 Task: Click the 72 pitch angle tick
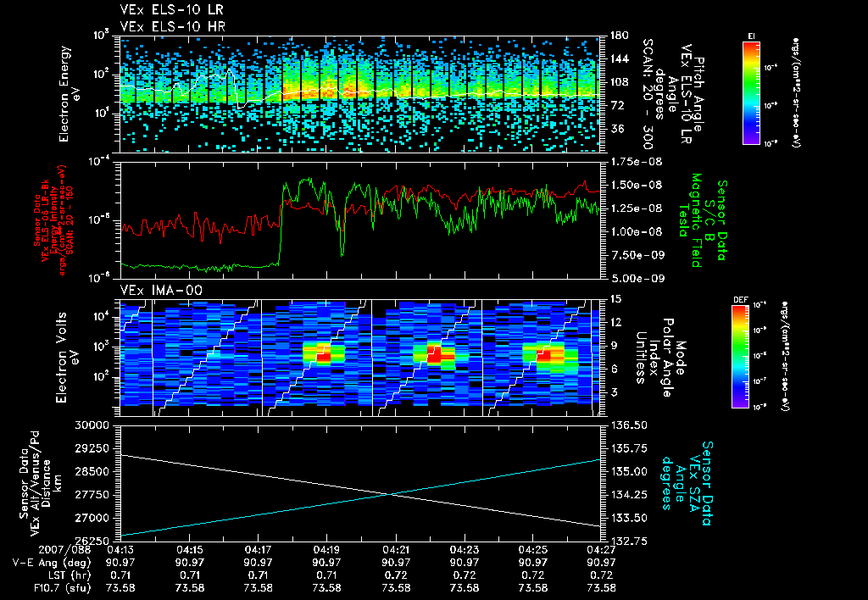click(x=616, y=106)
